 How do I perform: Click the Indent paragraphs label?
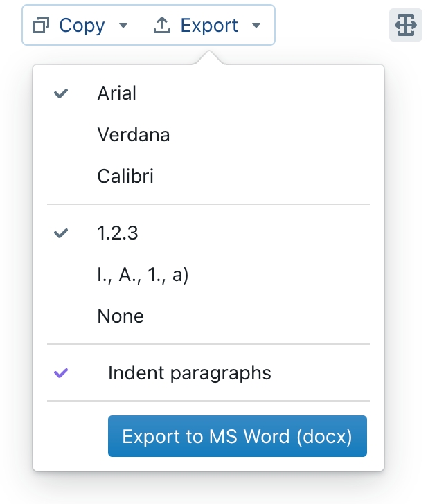(190, 373)
